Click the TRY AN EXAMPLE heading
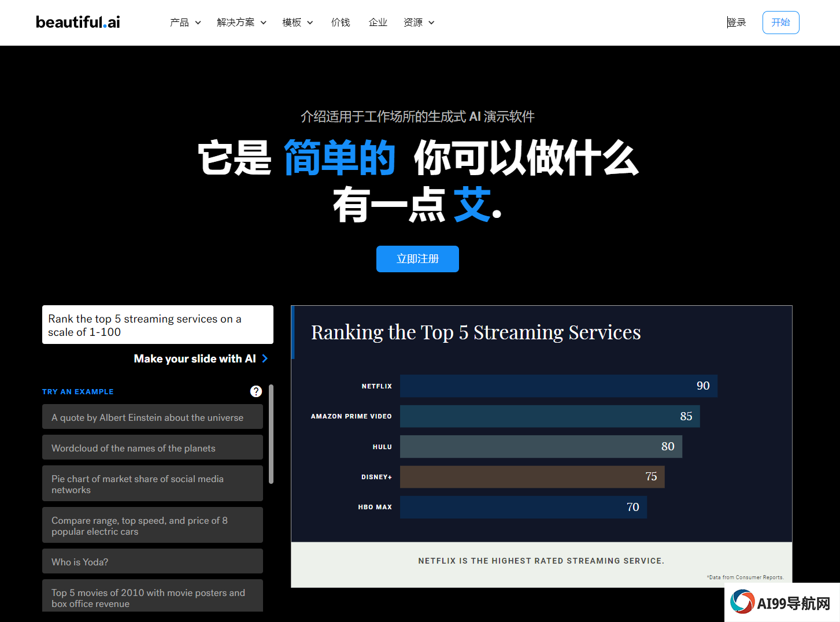This screenshot has width=840, height=622. click(78, 391)
